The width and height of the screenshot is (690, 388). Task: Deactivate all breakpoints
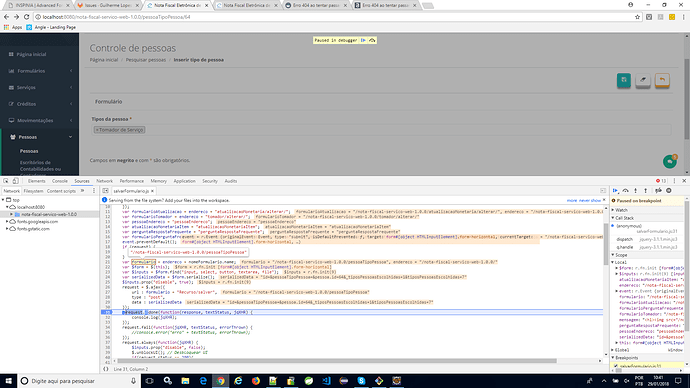tap(658, 191)
